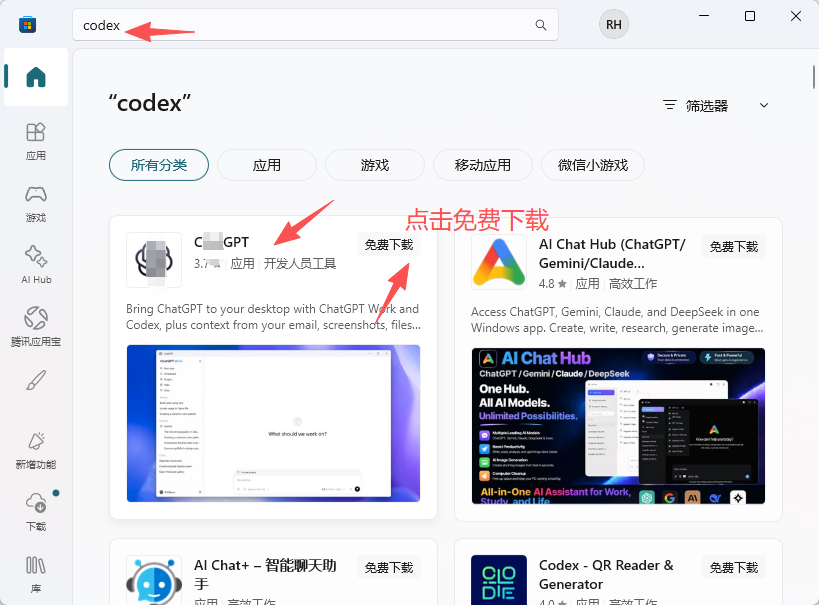Viewport: 819px width, 605px height.
Task: Click the Microsoft Store logo icon
Action: point(27,25)
